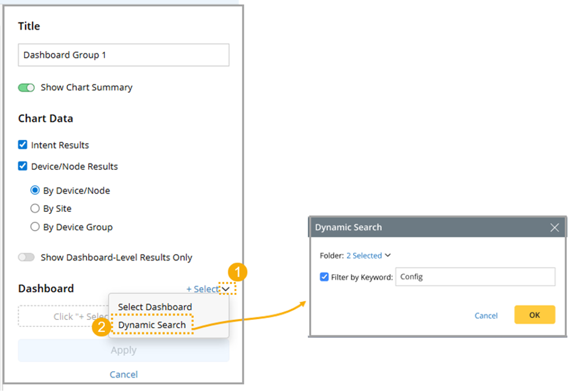The image size is (568, 392).
Task: Close the Dynamic Search dialog
Action: tap(554, 228)
